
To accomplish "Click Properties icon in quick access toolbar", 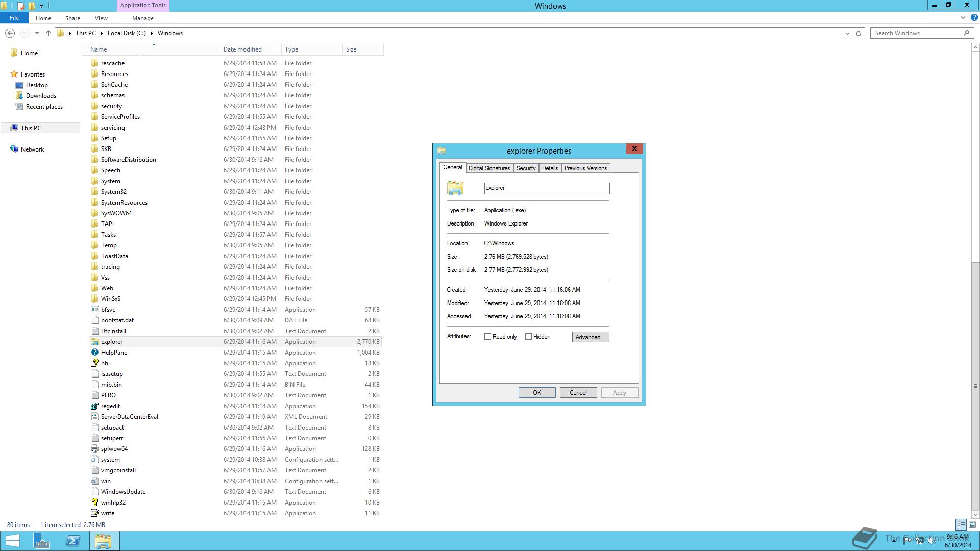I will click(20, 6).
